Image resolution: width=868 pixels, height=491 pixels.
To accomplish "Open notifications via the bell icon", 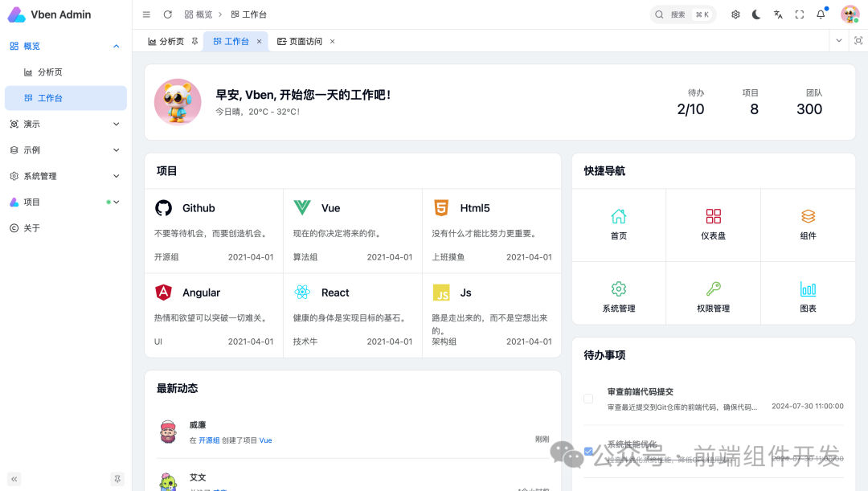I will (819, 14).
